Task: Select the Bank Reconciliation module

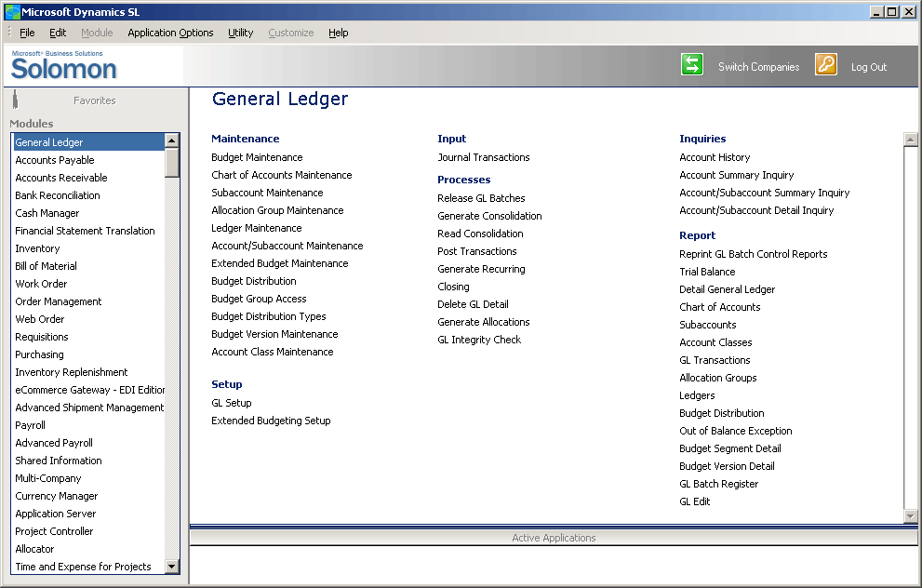Action: [58, 195]
